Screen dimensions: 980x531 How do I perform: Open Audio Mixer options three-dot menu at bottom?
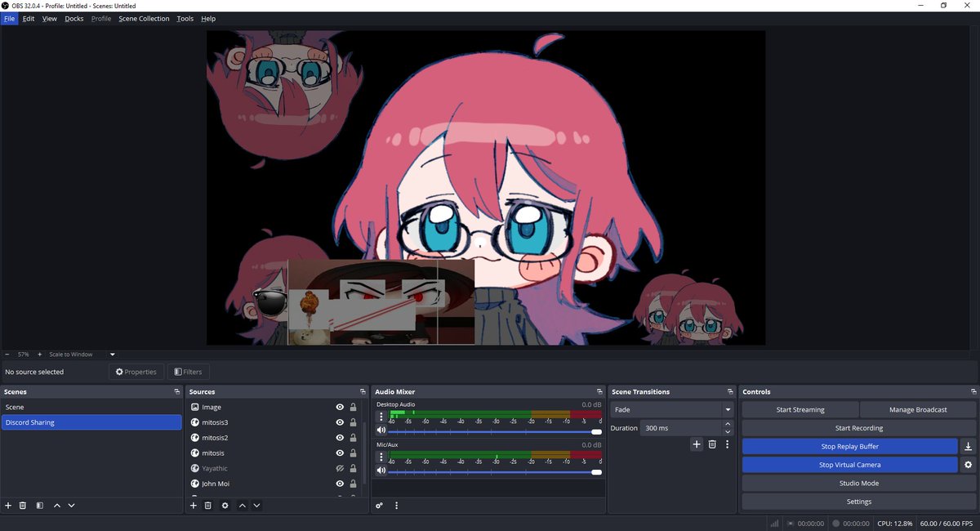[397, 506]
